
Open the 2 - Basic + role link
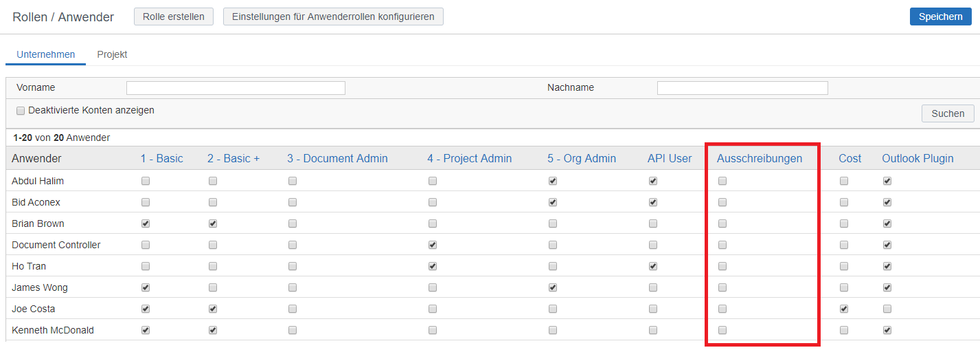tap(233, 158)
